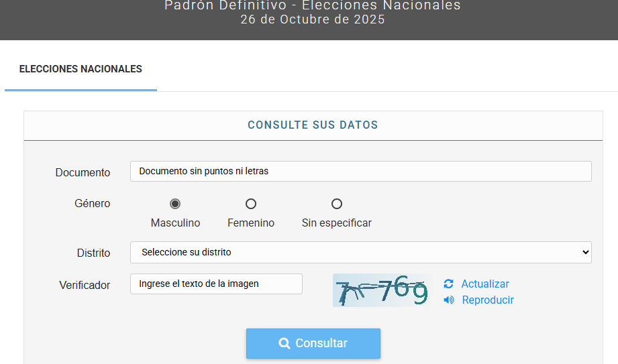Click the magnifying glass icon in Consultar
The width and height of the screenshot is (618, 364).
(x=284, y=343)
